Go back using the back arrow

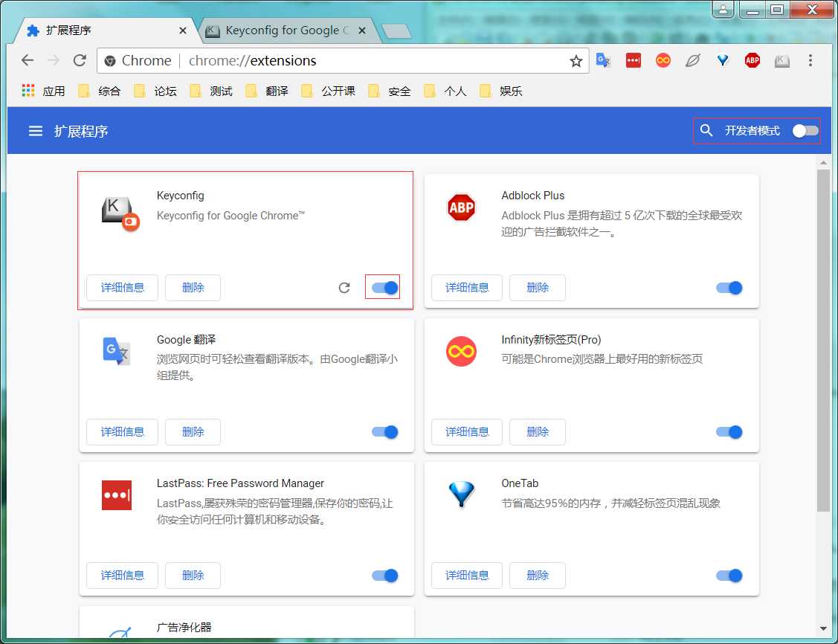click(28, 60)
